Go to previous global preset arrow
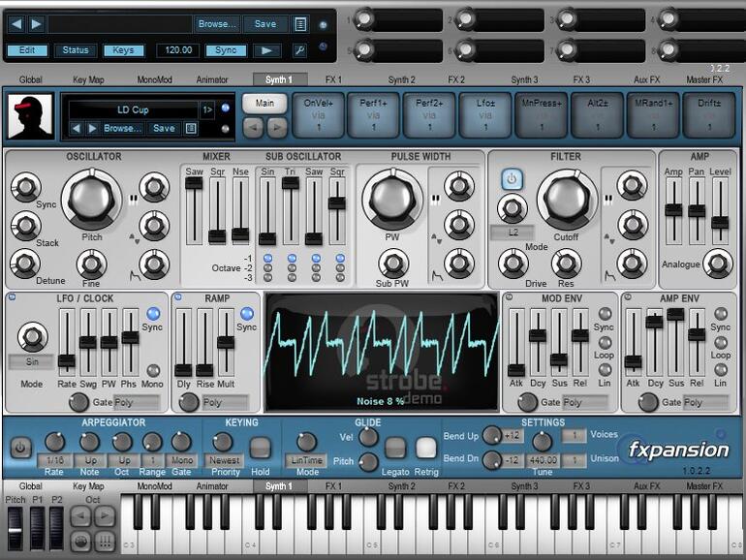 coord(16,24)
